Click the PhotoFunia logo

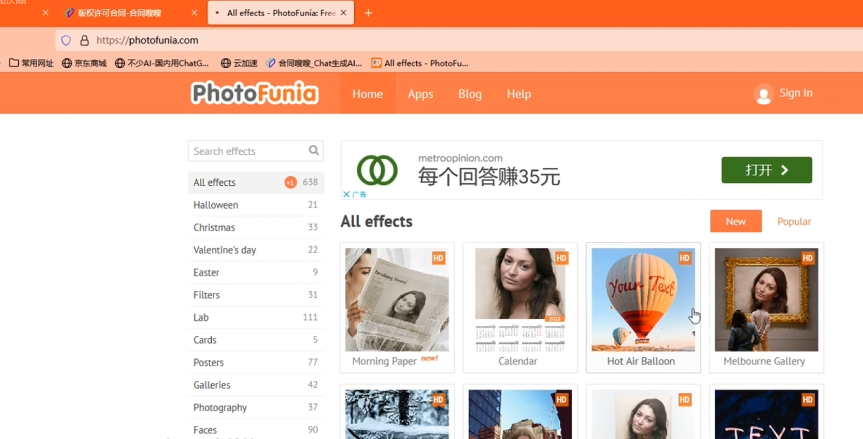click(254, 94)
